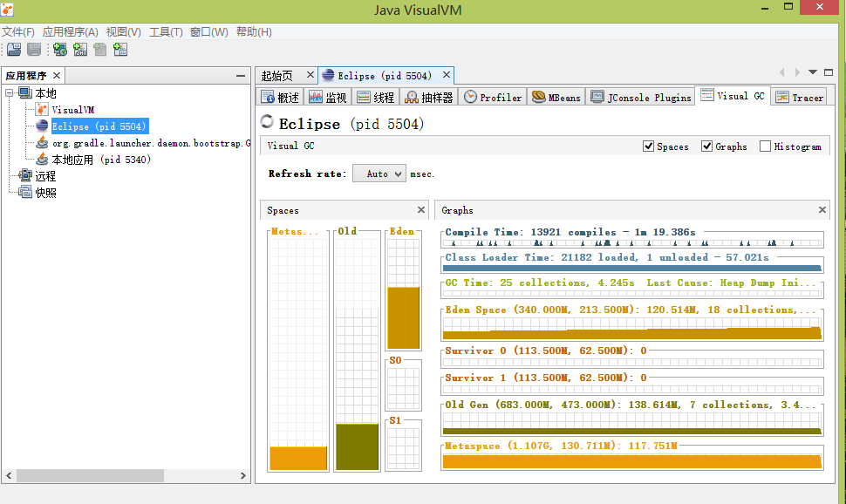The width and height of the screenshot is (846, 504).
Task: Close the Eclipse (pid 5504) tab
Action: (447, 75)
